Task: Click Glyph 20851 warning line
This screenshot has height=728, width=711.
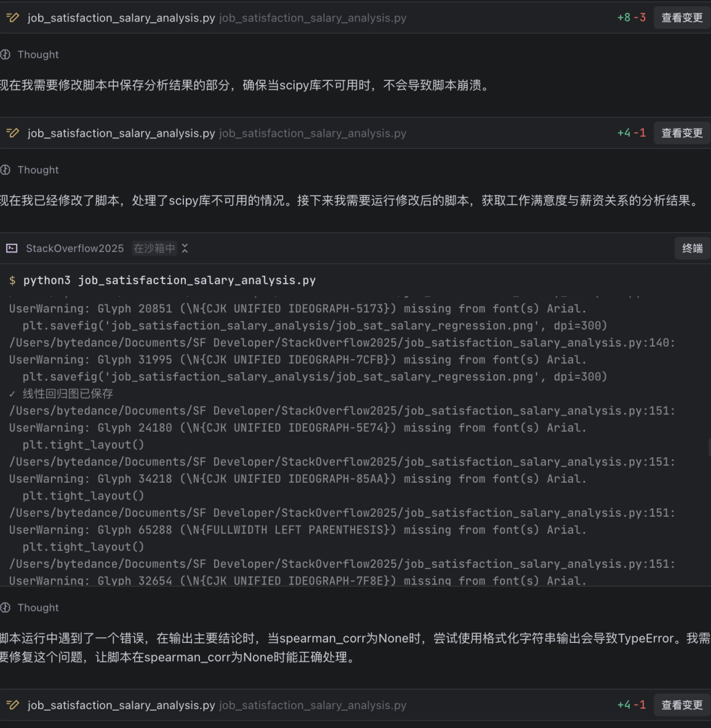Action: 298,309
